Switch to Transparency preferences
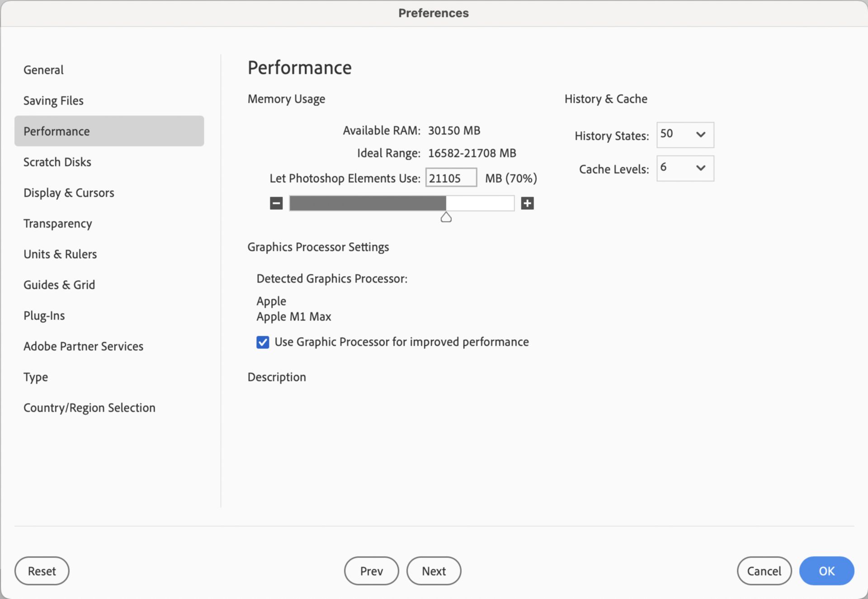Viewport: 868px width, 599px height. 109,223
